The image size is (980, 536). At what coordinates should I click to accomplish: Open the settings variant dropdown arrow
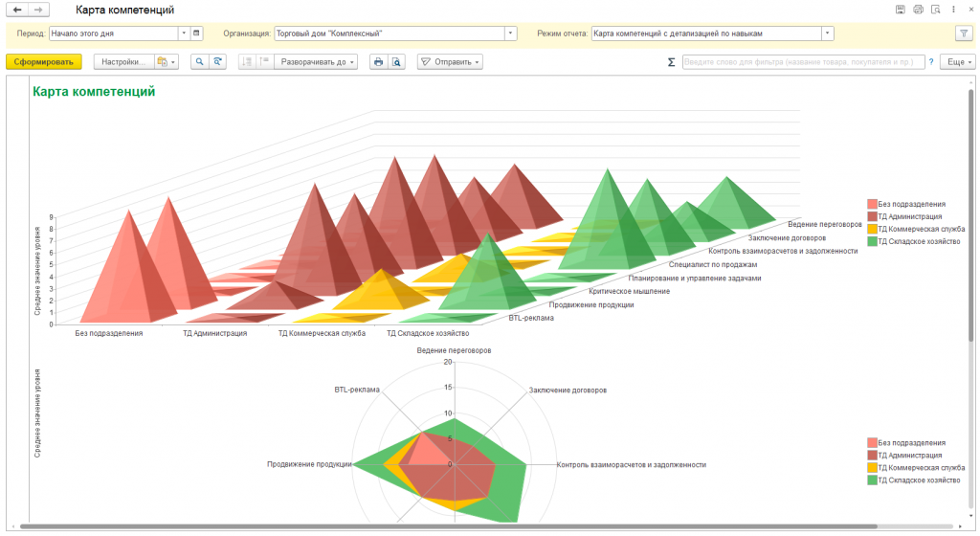[x=173, y=62]
